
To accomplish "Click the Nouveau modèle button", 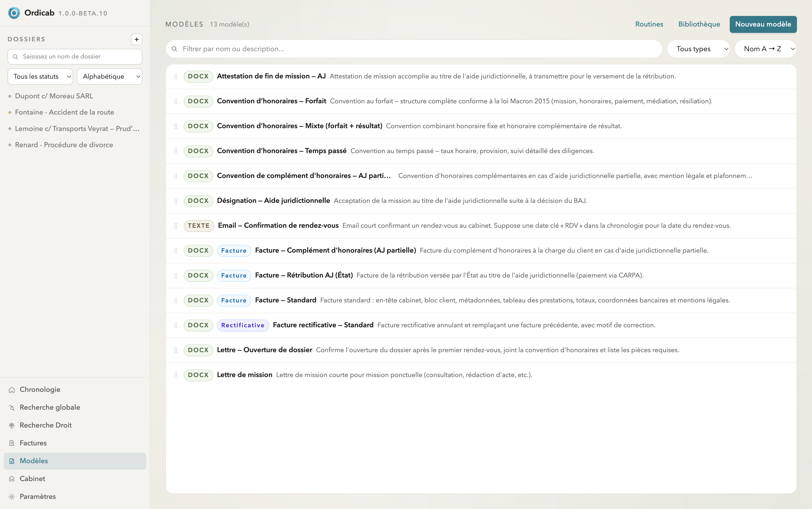I will (763, 24).
